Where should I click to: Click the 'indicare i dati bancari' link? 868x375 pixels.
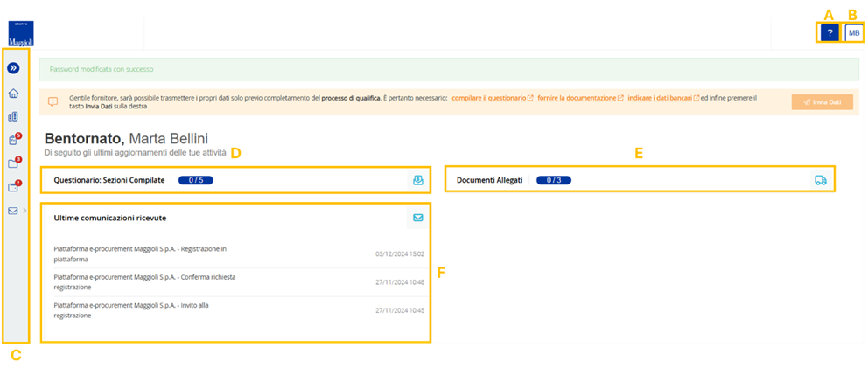coord(663,98)
